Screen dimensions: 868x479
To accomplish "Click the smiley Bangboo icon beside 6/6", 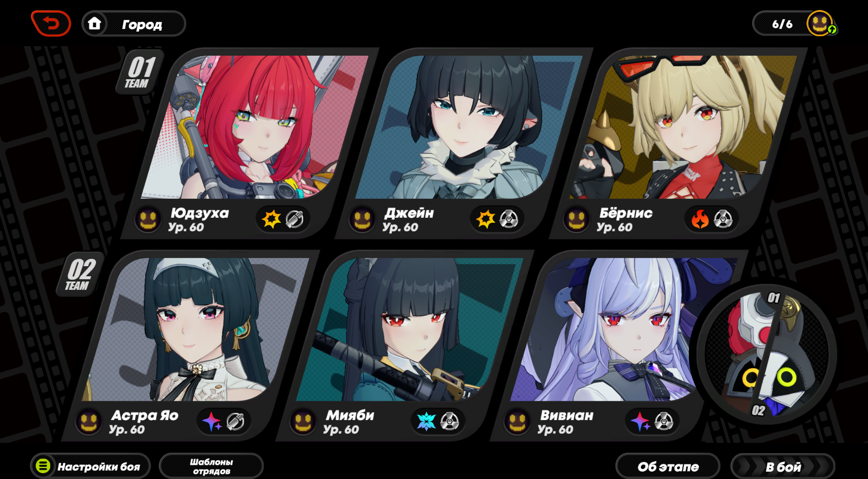I will pyautogui.click(x=820, y=23).
